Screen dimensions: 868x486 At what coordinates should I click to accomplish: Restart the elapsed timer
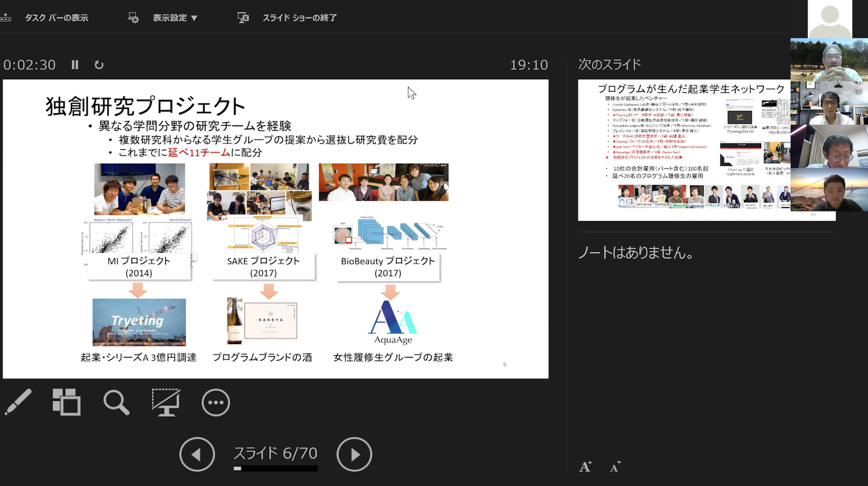point(99,65)
